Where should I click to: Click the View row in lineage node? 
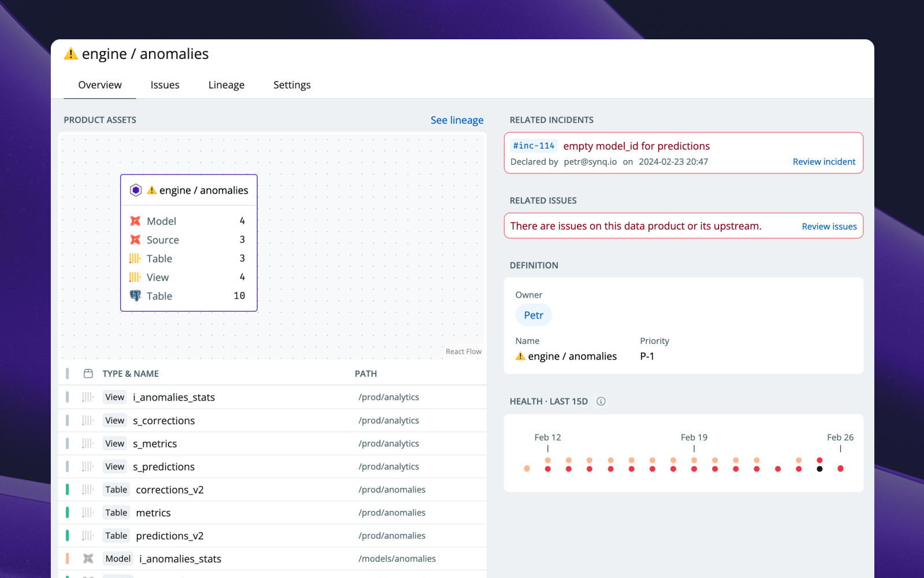(188, 277)
